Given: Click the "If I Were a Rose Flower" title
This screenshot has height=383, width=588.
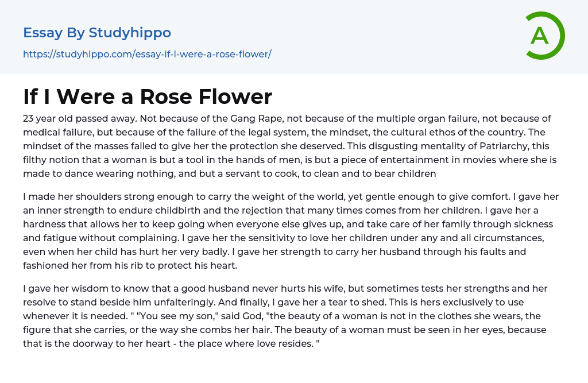Looking at the screenshot, I should [148, 96].
